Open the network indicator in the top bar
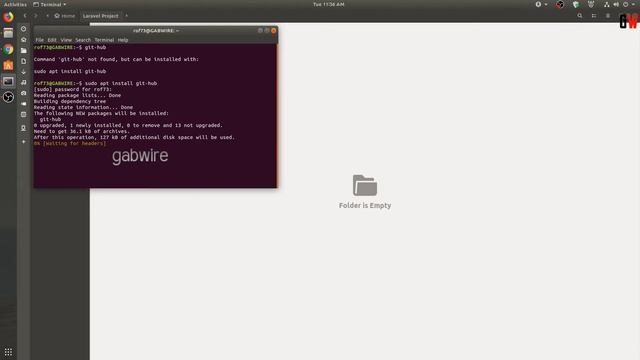Image resolution: width=640 pixels, height=360 pixels. click(x=607, y=4)
